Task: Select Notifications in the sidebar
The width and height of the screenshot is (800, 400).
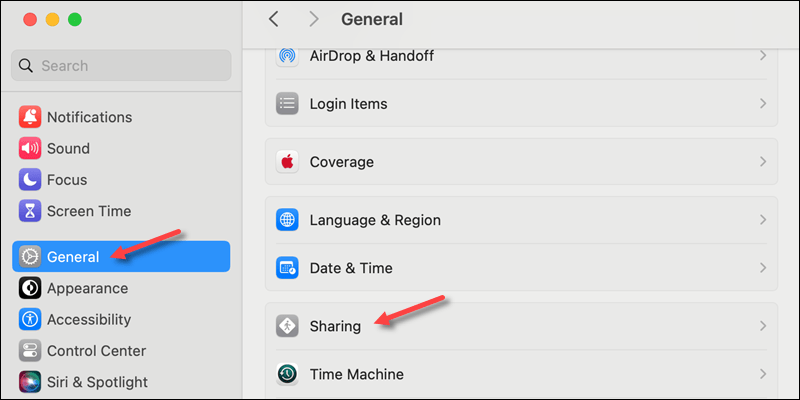Action: point(121,117)
